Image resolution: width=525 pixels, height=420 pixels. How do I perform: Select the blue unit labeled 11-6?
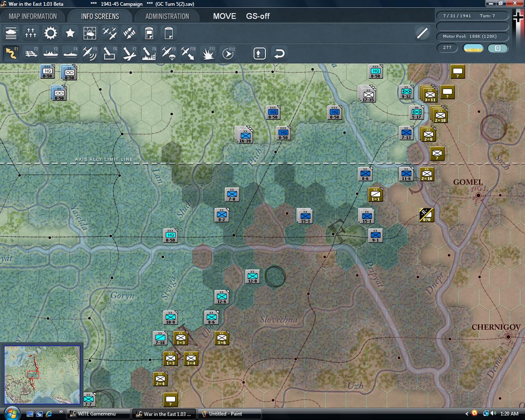pyautogui.click(x=406, y=174)
